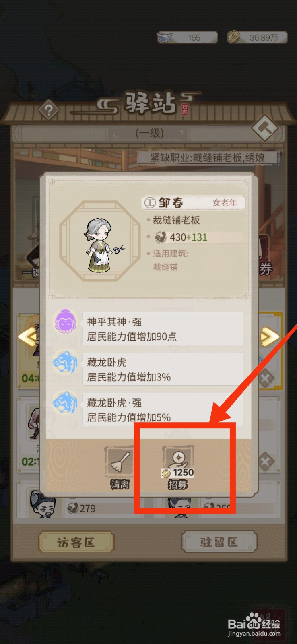Switch to the 驻留区 tab

[x=219, y=542]
